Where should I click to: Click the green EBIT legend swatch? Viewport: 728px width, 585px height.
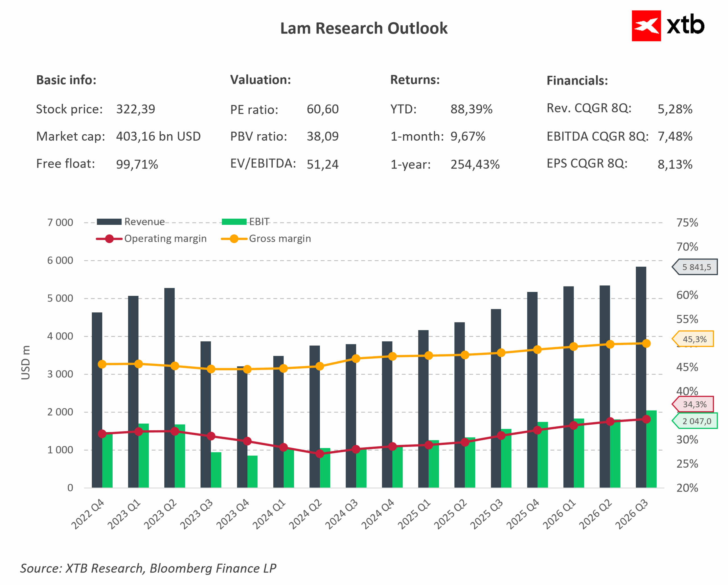tap(234, 222)
